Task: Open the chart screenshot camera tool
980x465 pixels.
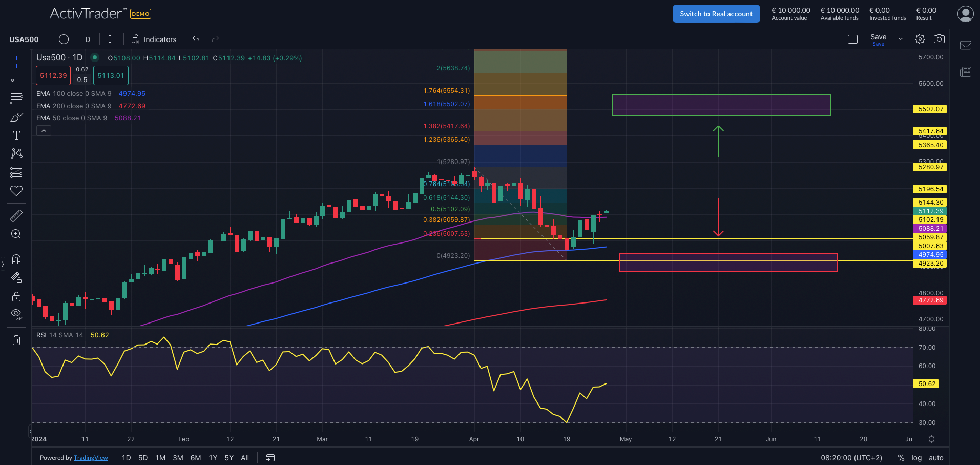Action: [x=939, y=38]
